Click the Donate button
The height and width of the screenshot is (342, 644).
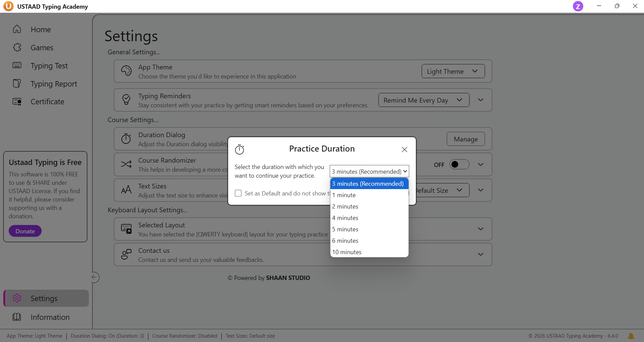[25, 231]
